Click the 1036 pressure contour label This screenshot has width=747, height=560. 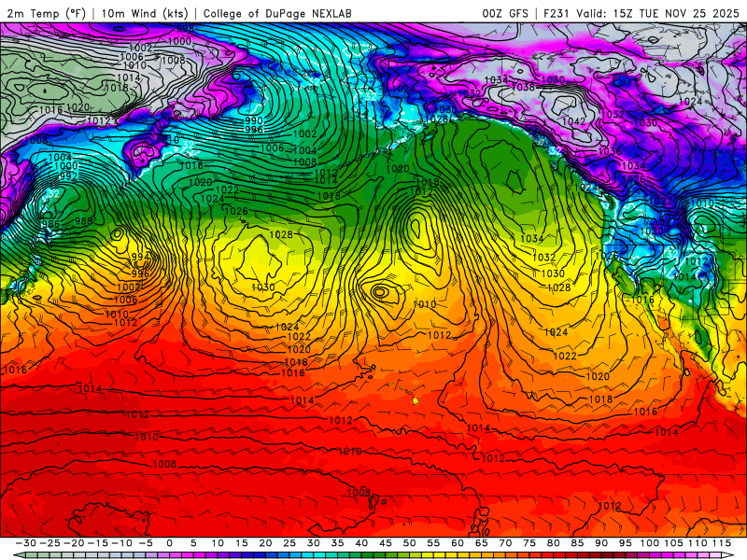(610, 151)
